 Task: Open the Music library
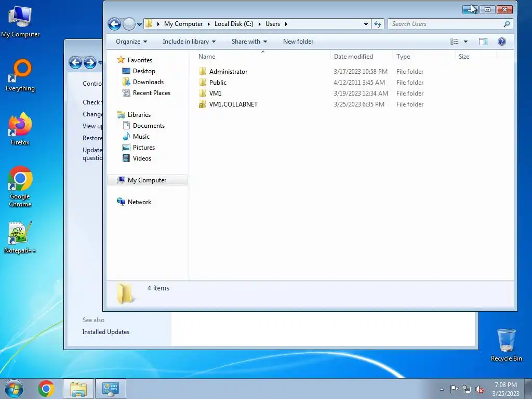141,137
